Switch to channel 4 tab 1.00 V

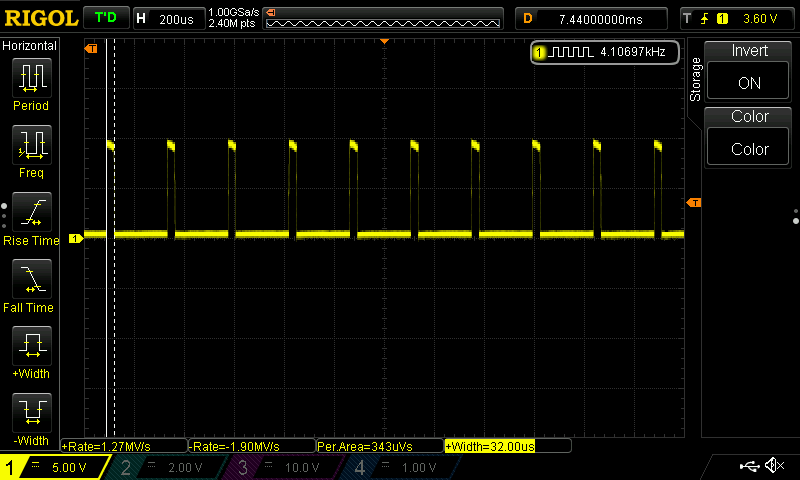click(x=401, y=467)
